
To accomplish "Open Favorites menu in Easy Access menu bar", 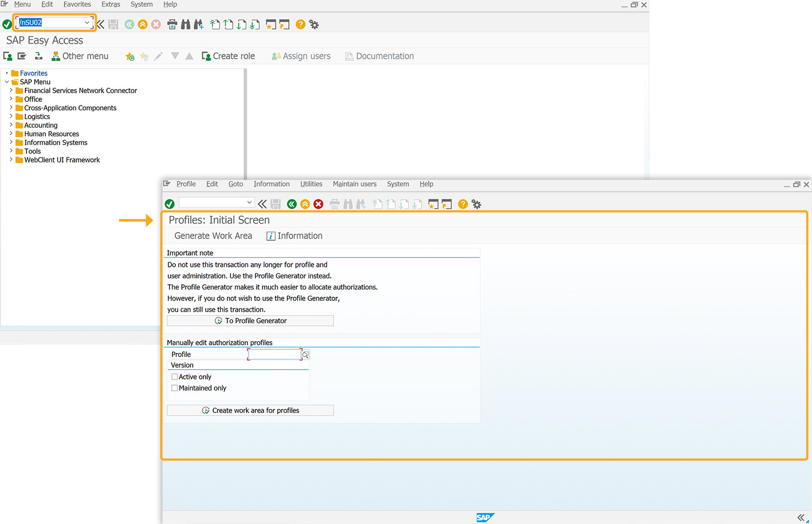I will point(77,4).
